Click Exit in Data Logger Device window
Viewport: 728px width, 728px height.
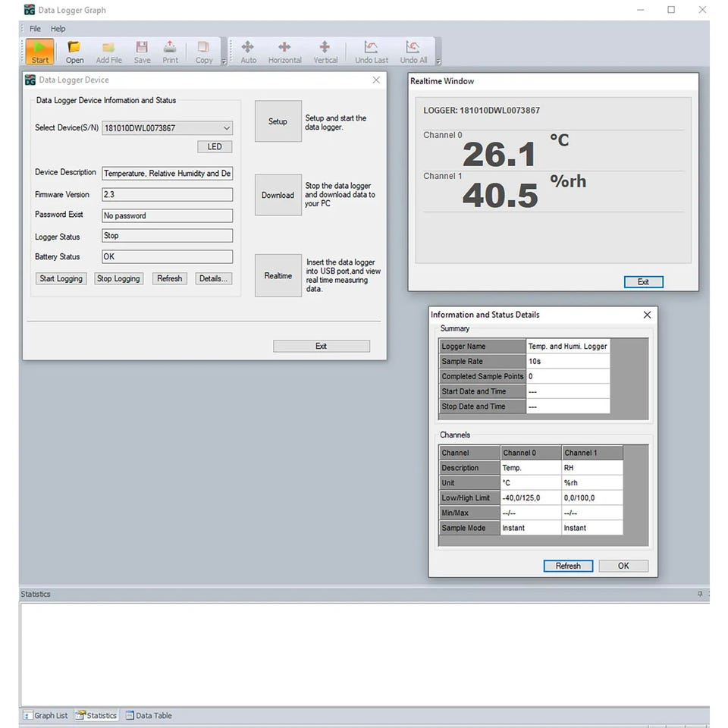pos(322,346)
